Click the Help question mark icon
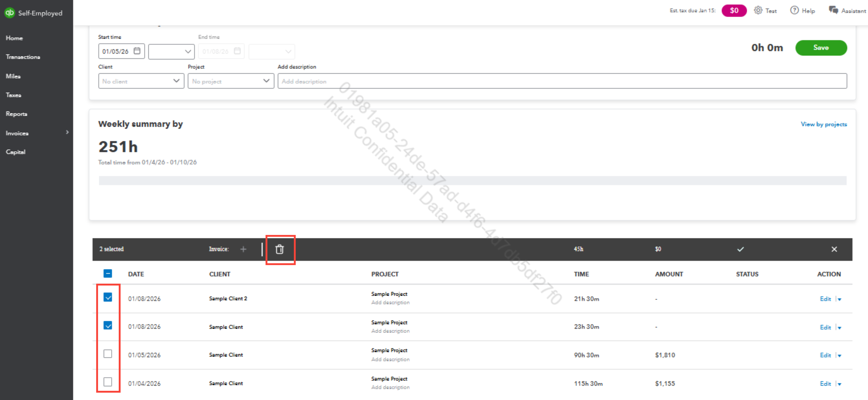Image resolution: width=868 pixels, height=400 pixels. click(794, 10)
